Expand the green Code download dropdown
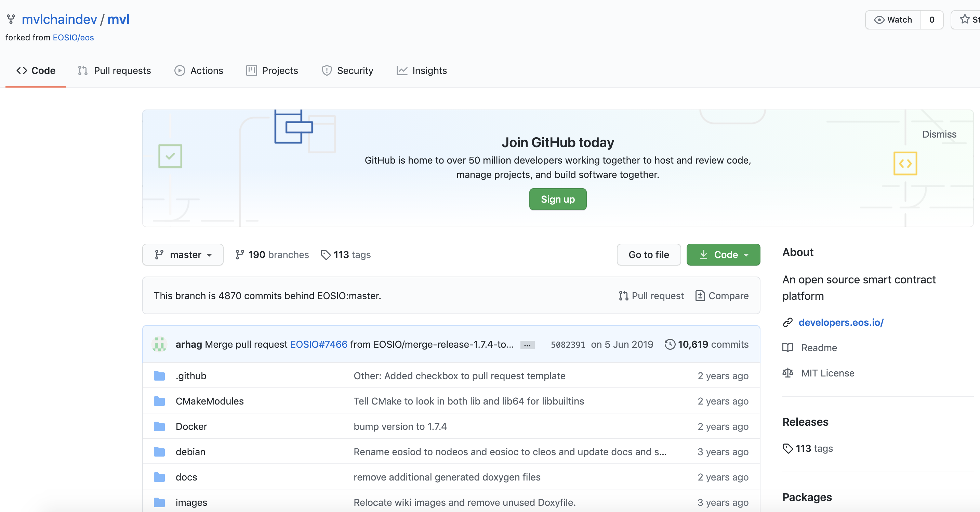The height and width of the screenshot is (512, 980). pyautogui.click(x=723, y=255)
